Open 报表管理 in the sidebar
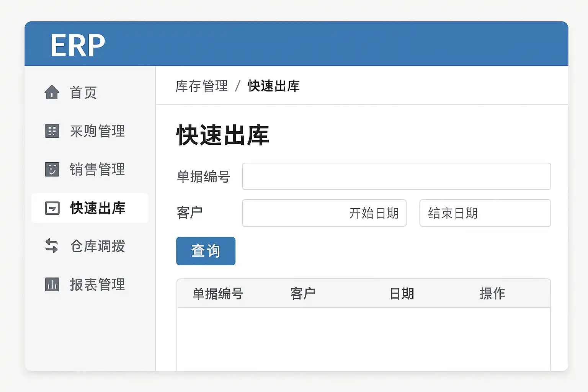 (97, 284)
